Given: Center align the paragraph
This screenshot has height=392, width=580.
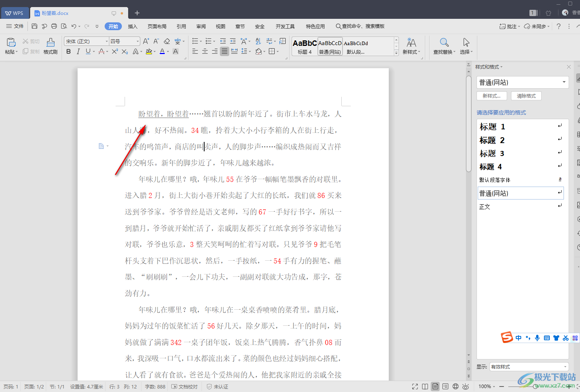Looking at the screenshot, I should 205,51.
